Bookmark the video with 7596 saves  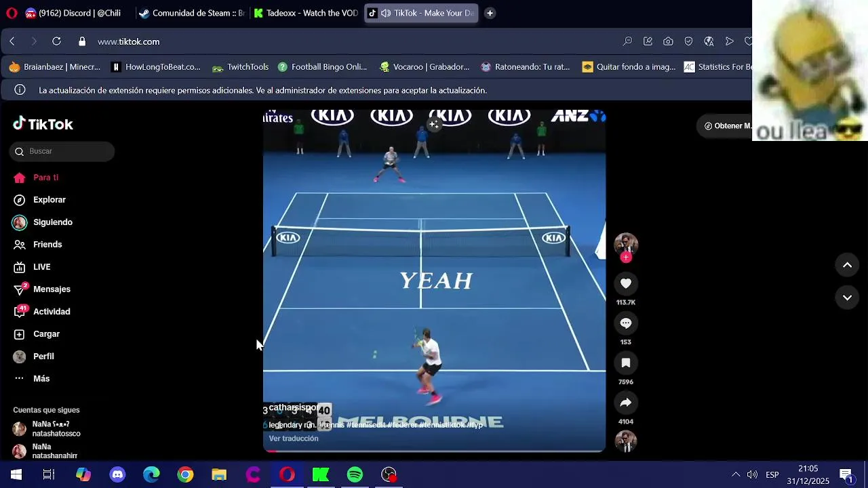pos(626,363)
